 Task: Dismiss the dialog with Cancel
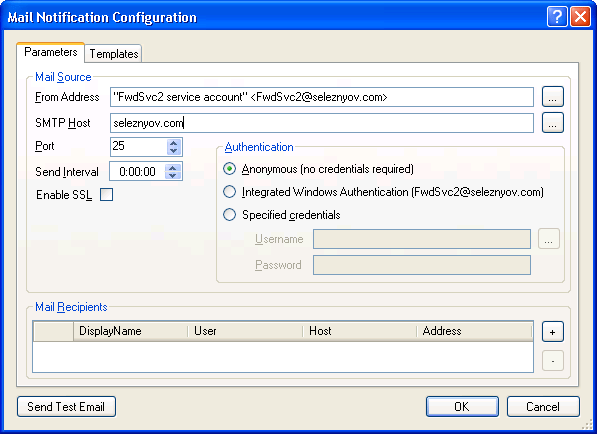pos(543,407)
